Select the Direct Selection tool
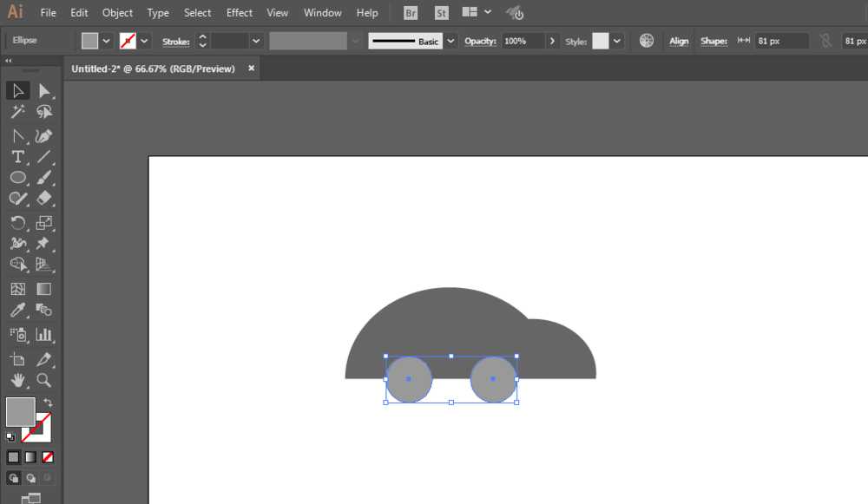This screenshot has width=868, height=504. pos(44,91)
